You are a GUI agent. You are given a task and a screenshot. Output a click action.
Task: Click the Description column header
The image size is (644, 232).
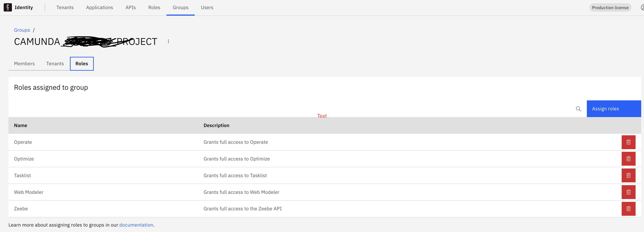[216, 125]
